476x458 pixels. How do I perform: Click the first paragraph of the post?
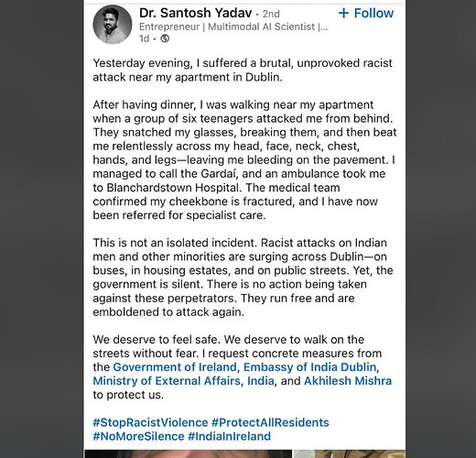(243, 70)
